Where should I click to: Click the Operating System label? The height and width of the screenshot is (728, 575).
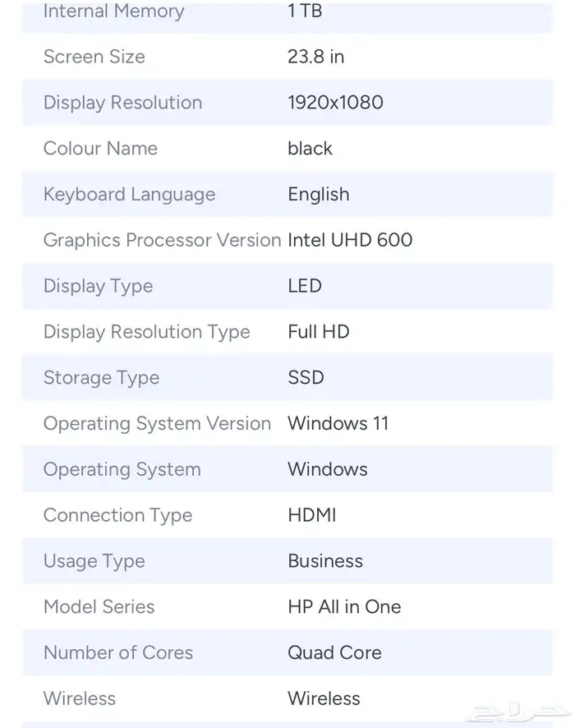click(x=122, y=469)
